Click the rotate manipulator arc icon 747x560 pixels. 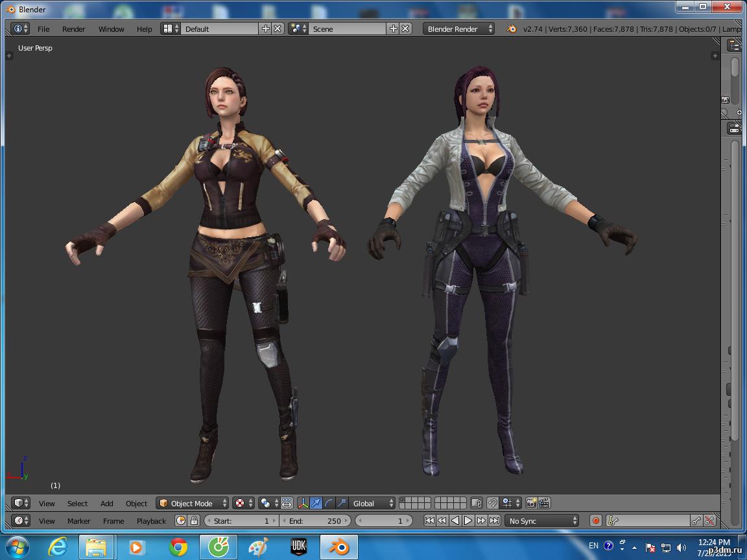pyautogui.click(x=329, y=503)
